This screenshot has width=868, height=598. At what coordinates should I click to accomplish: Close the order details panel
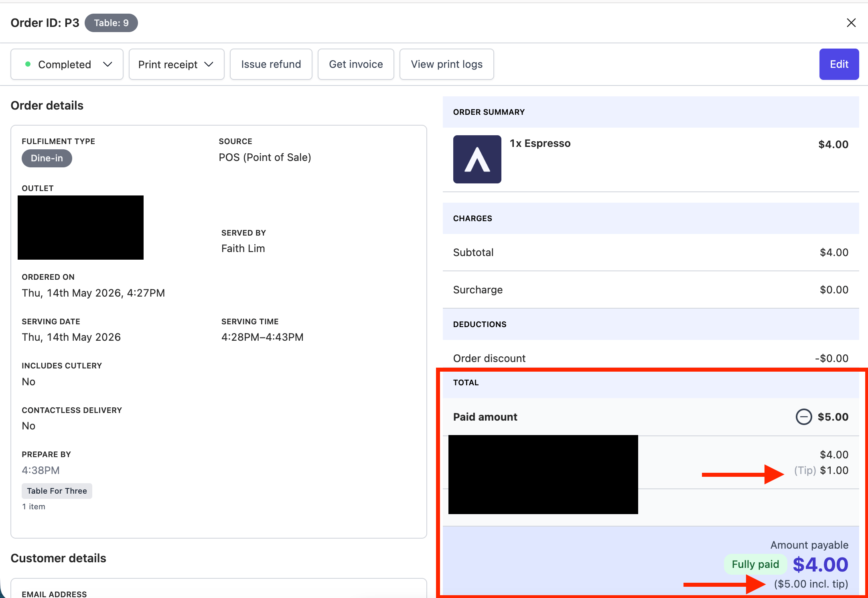point(851,23)
